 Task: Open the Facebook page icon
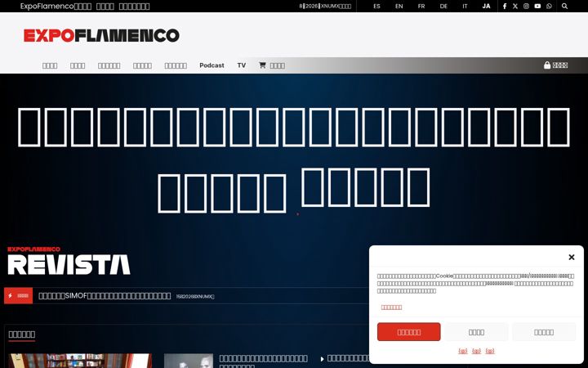505,6
